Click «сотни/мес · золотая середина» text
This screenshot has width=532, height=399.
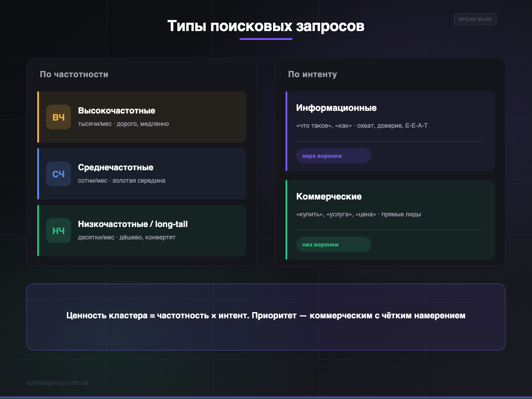pyautogui.click(x=121, y=180)
